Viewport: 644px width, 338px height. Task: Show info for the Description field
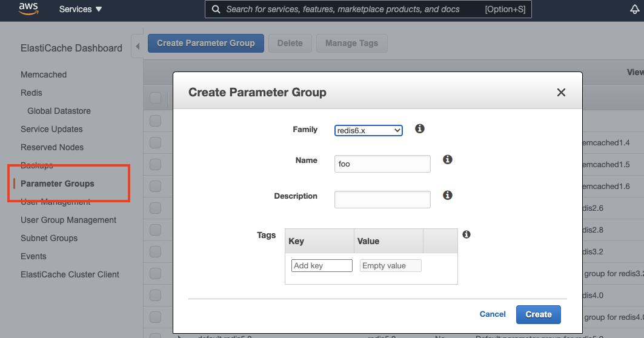point(448,195)
